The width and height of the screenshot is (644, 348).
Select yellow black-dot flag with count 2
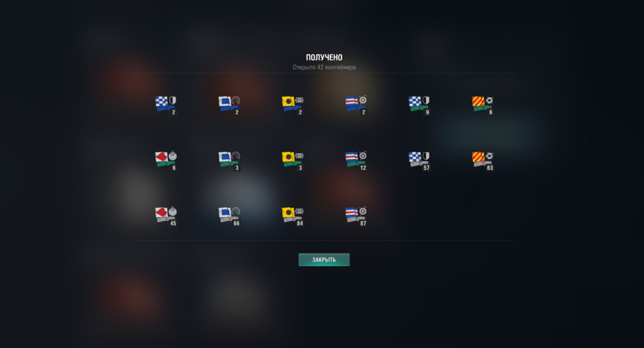292,105
